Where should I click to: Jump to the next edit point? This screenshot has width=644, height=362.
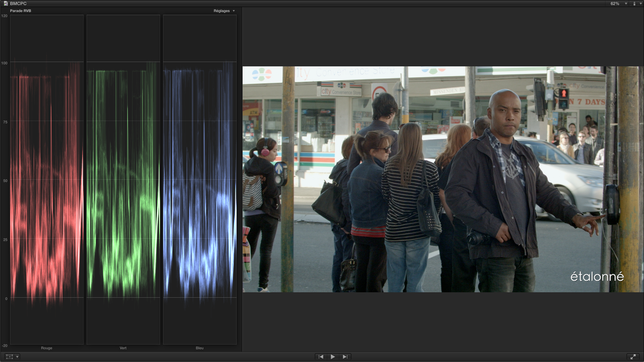point(345,357)
